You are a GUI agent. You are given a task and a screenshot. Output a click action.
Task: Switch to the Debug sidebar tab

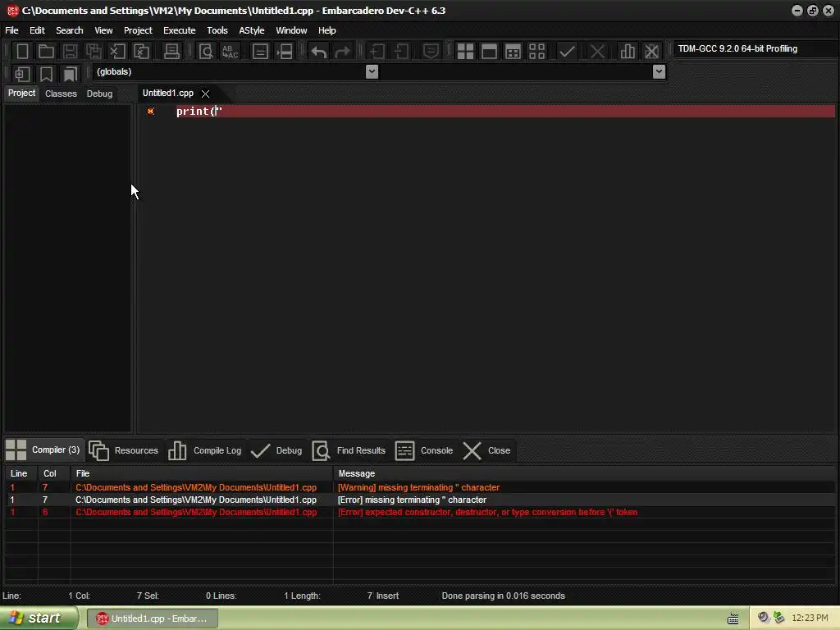[x=99, y=94]
